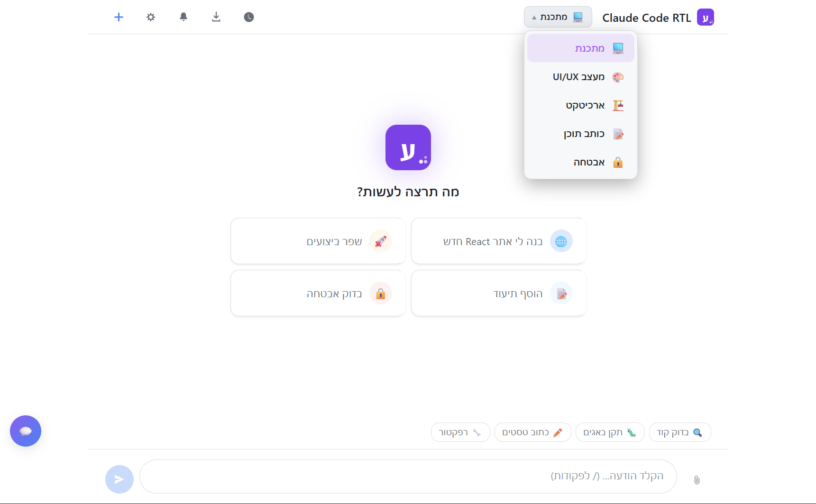The height and width of the screenshot is (504, 816).
Task: Click lock icon beside אבטחה in menu
Action: 618,162
